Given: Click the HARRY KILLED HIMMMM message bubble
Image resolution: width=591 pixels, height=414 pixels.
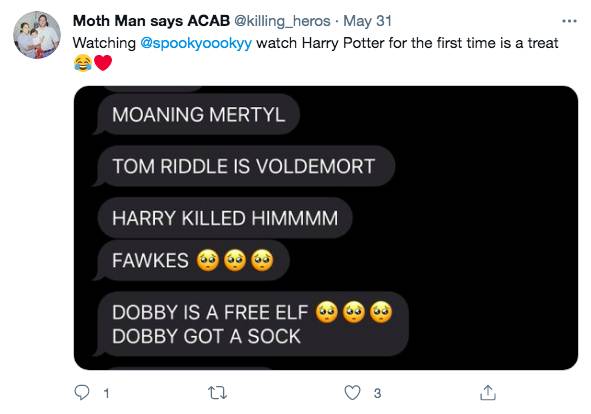Looking at the screenshot, I should tap(225, 218).
